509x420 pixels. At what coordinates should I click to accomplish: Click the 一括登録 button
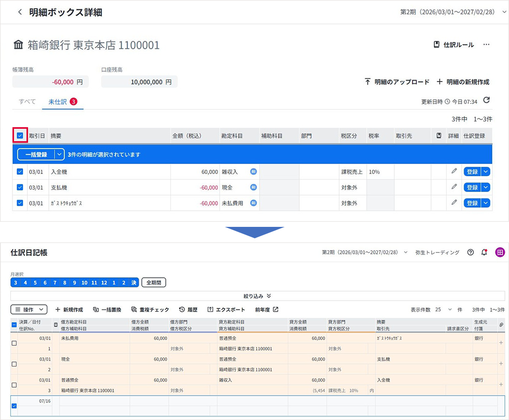[x=36, y=155]
